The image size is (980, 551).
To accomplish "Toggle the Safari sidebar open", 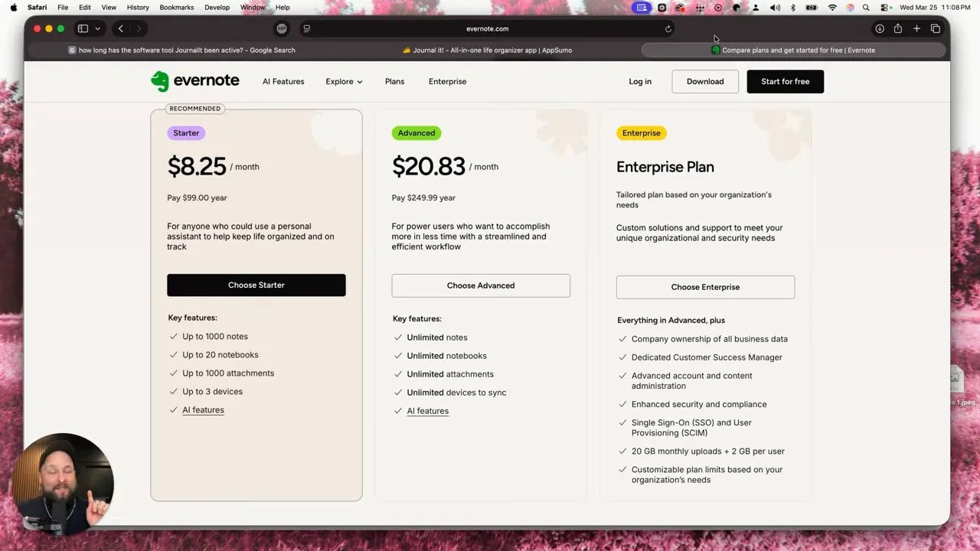I will (82, 28).
